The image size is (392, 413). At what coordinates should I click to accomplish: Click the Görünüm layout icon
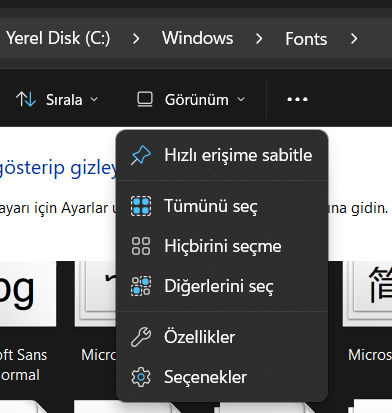145,99
